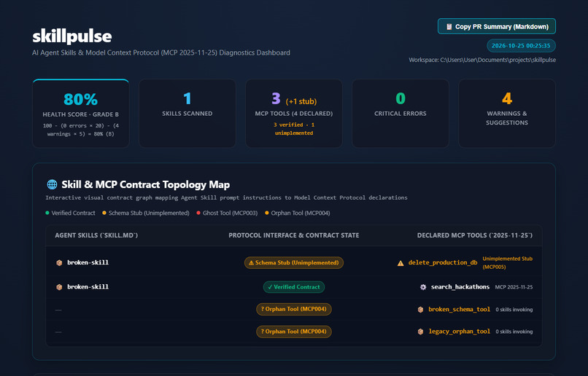This screenshot has height=376, width=588.
Task: Click package icon of broken-skill in stub row
Action: (x=59, y=262)
